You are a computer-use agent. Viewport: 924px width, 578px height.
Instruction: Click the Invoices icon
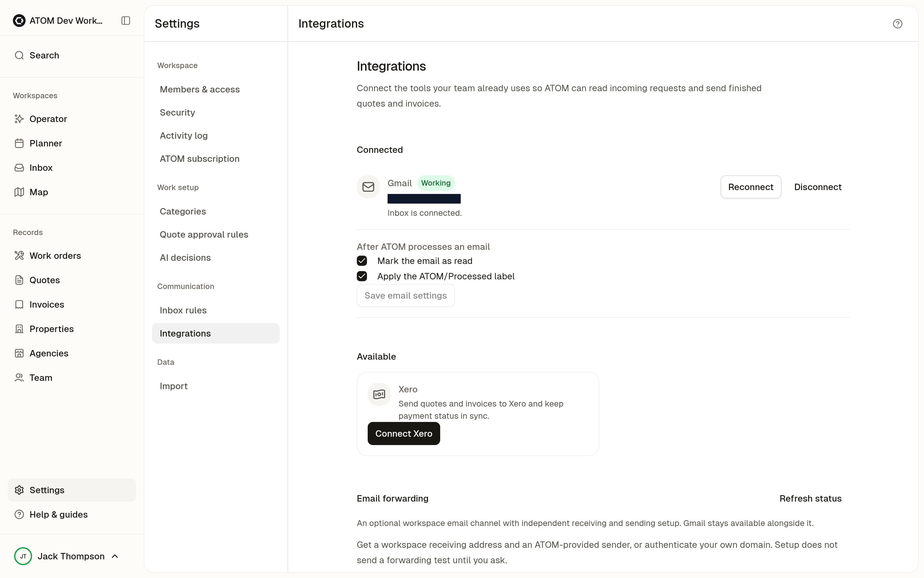pyautogui.click(x=19, y=305)
